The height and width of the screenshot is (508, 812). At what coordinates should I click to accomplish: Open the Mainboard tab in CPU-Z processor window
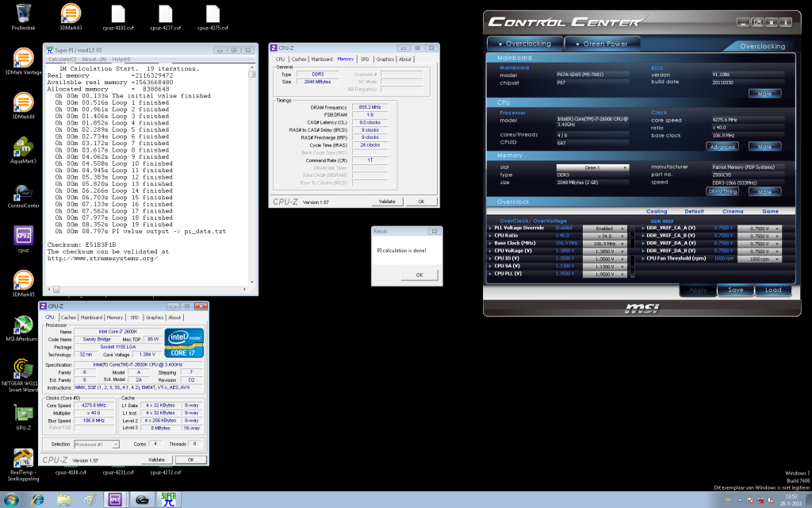point(91,317)
